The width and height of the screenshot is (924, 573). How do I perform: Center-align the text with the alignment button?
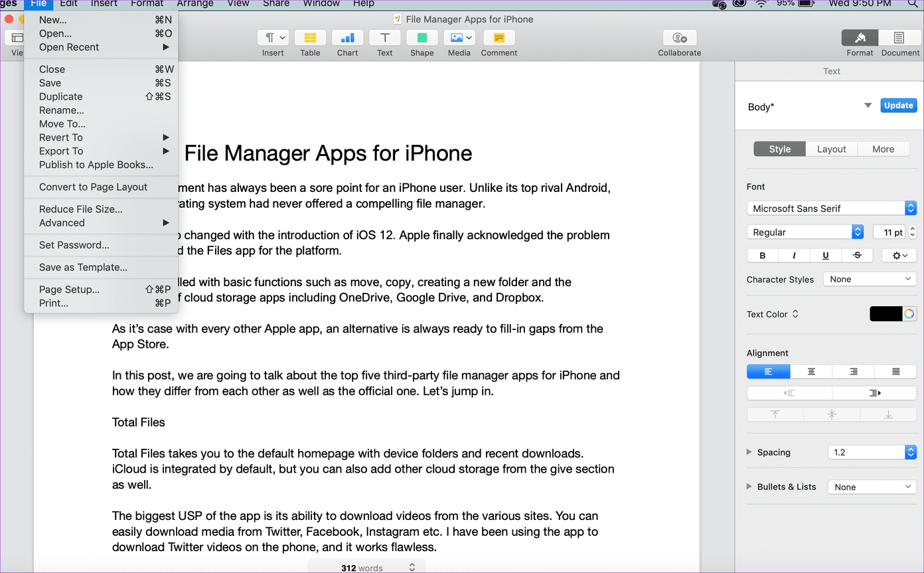point(811,372)
